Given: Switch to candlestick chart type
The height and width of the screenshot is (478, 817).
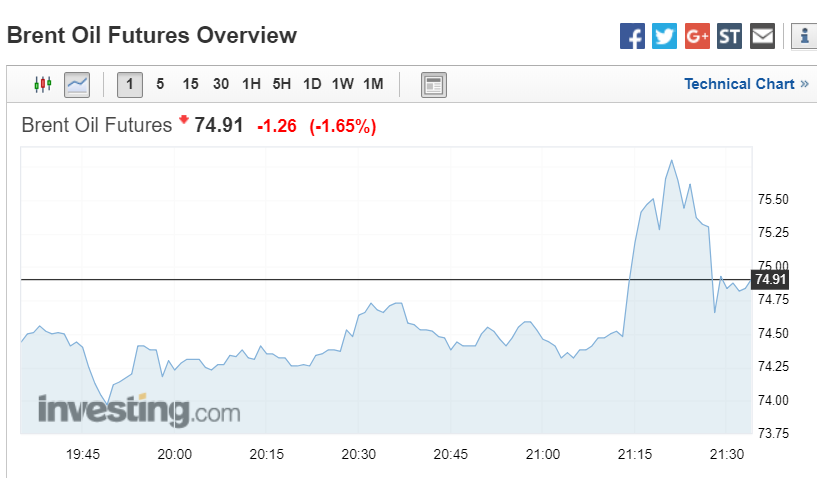Looking at the screenshot, I should pyautogui.click(x=42, y=84).
